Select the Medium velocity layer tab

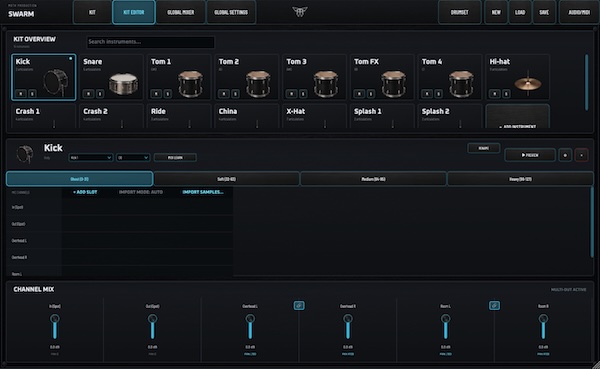click(373, 179)
